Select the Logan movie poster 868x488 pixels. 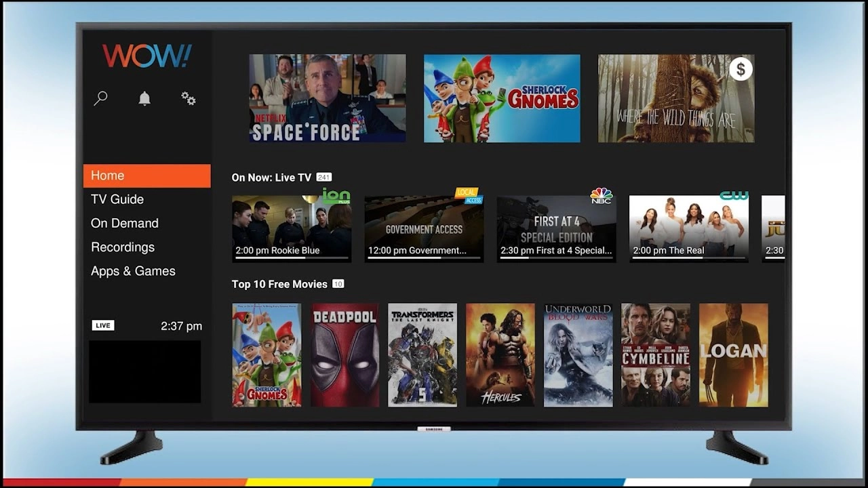[734, 355]
